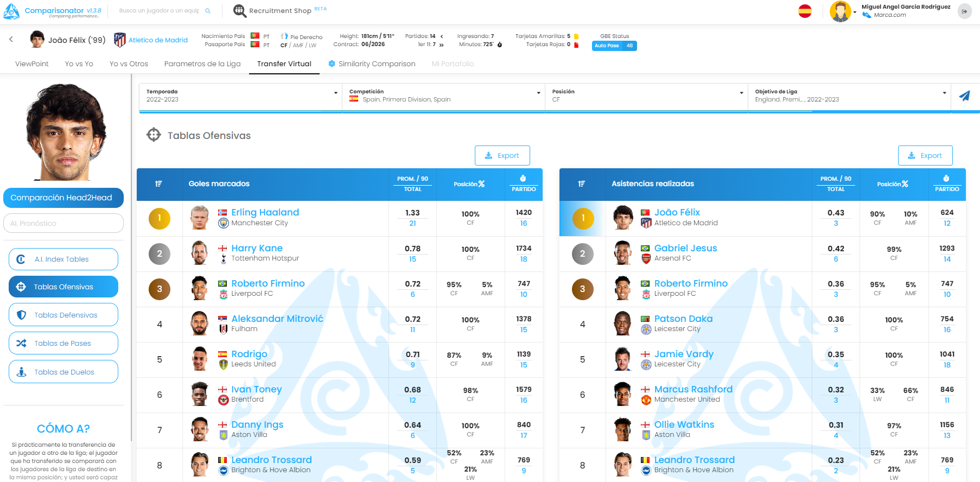Submit filters with the paper plane icon
Image resolution: width=980 pixels, height=482 pixels.
(x=964, y=96)
